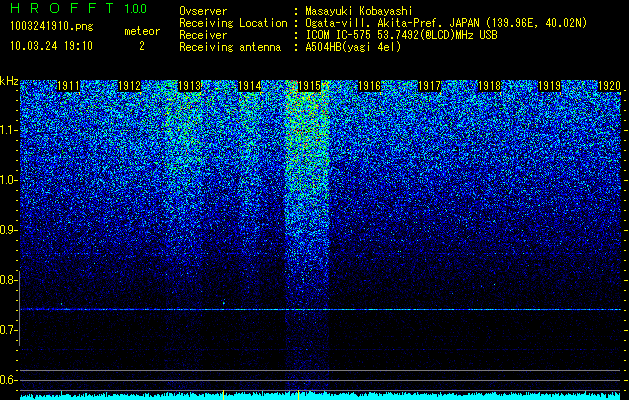Click the 1919 time marker
629x400 pixels.
(549, 86)
